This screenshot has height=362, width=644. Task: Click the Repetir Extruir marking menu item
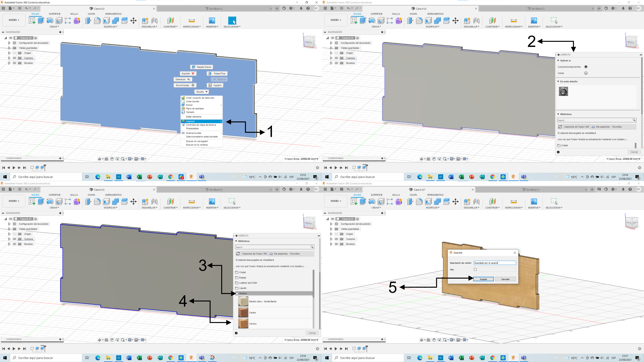click(202, 67)
